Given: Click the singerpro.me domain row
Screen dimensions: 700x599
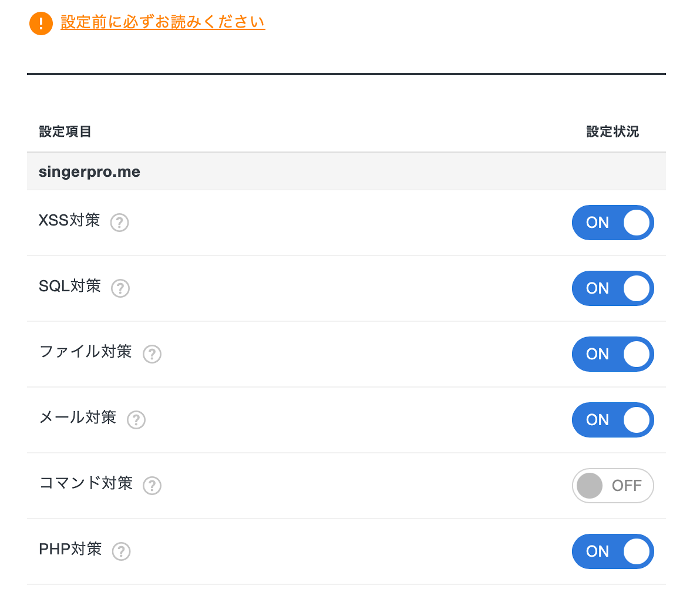Looking at the screenshot, I should click(x=89, y=172).
